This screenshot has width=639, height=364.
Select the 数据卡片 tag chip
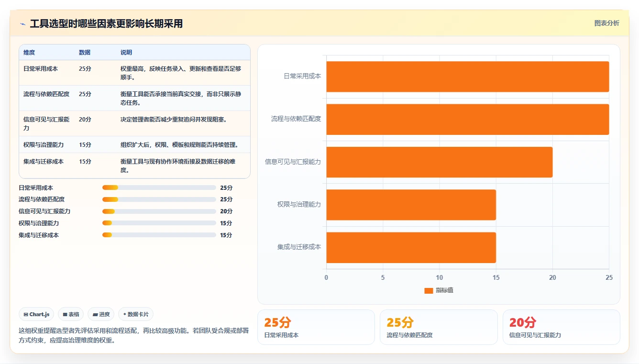click(x=136, y=314)
